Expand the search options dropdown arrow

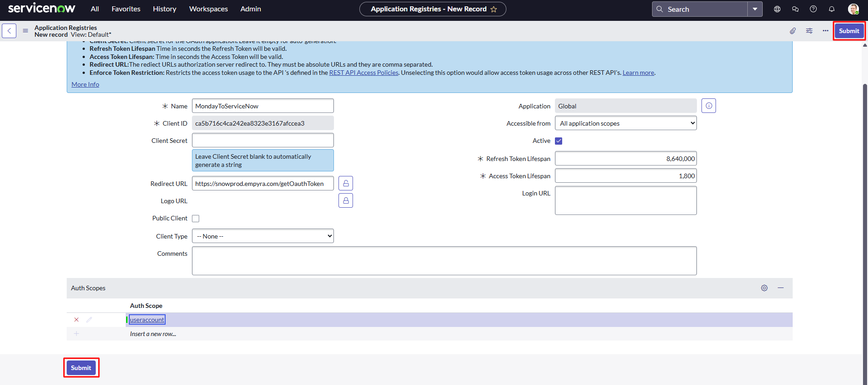pos(755,9)
